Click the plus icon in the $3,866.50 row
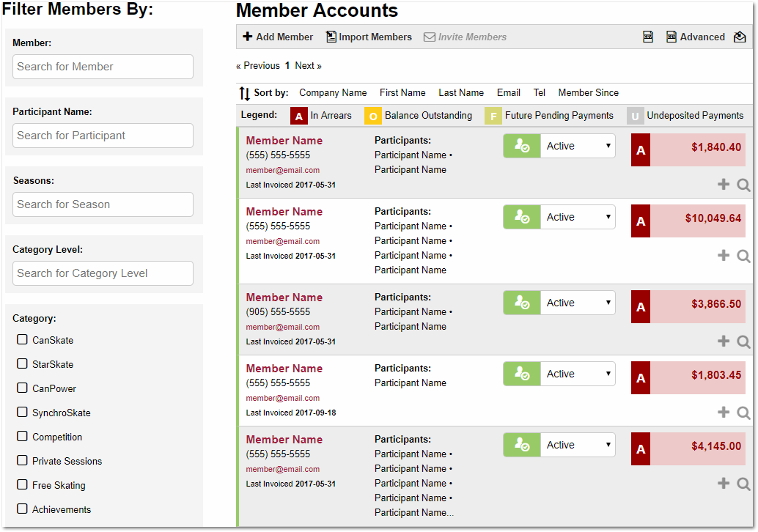This screenshot has width=758, height=532. click(x=724, y=341)
